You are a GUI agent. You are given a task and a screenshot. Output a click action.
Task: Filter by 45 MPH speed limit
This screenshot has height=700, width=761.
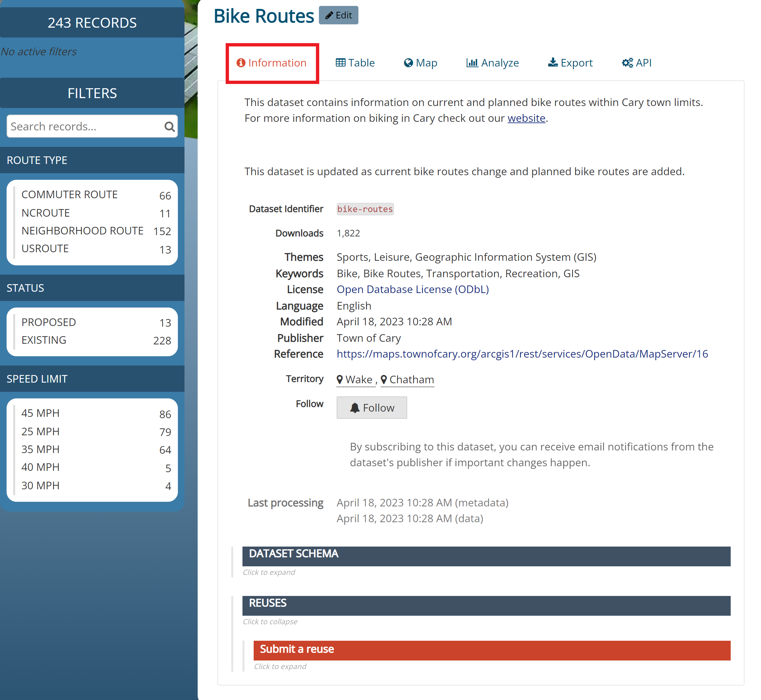41,413
